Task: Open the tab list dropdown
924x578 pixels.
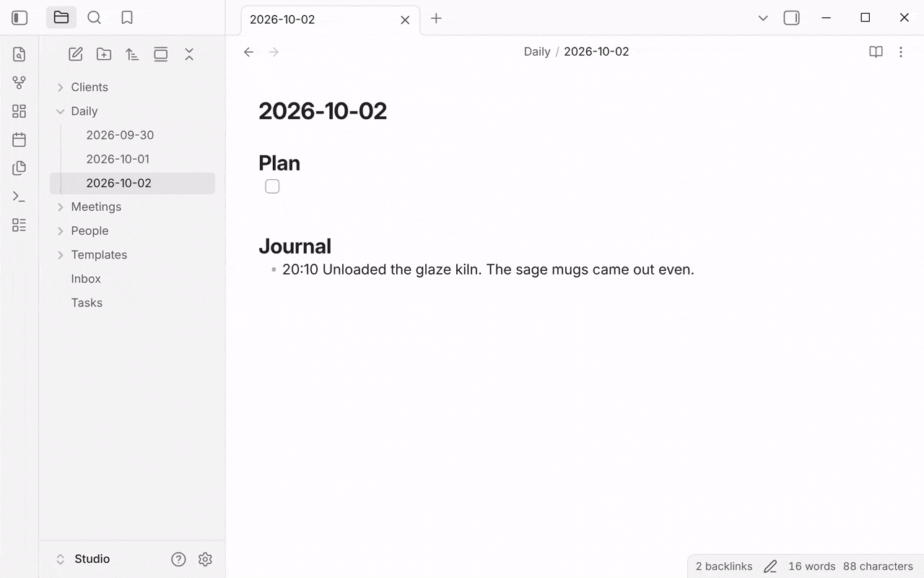Action: coord(763,18)
